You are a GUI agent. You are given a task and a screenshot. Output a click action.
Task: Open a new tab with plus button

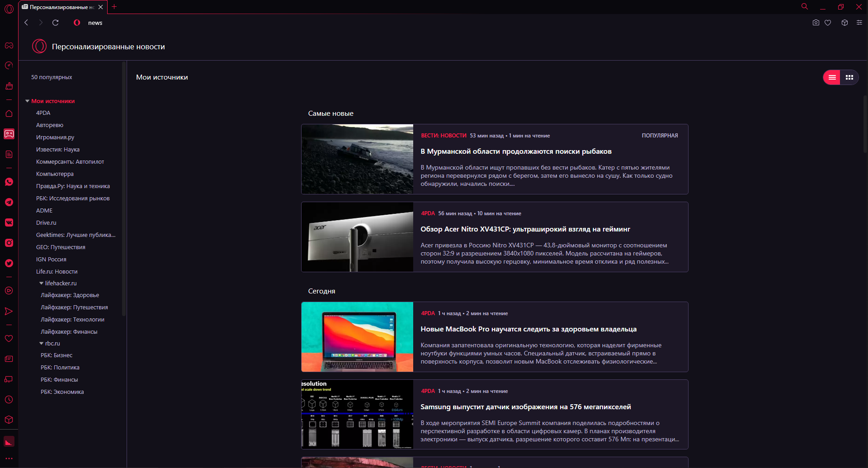point(114,7)
